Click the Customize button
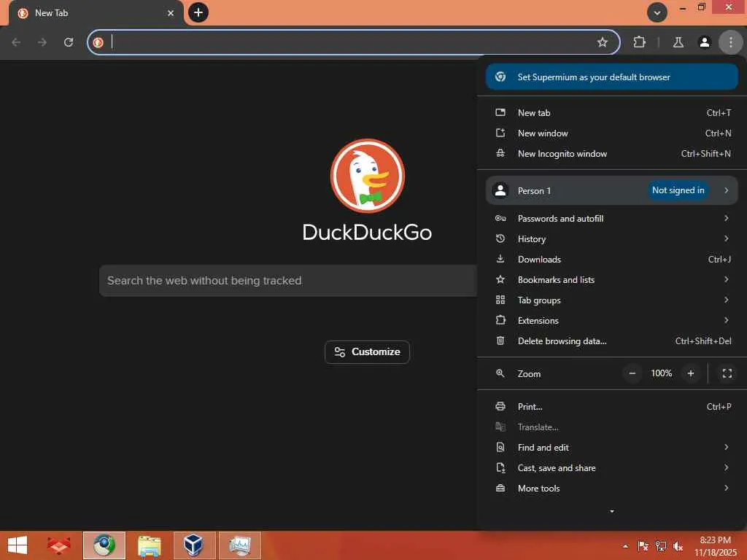This screenshot has height=560, width=747. [367, 352]
